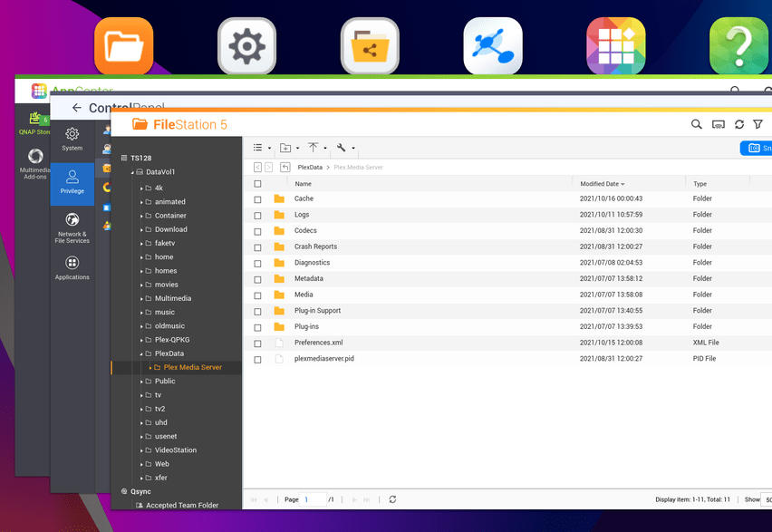Image resolution: width=772 pixels, height=532 pixels.
Task: Open the App Center colorful grid icon
Action: tap(616, 46)
